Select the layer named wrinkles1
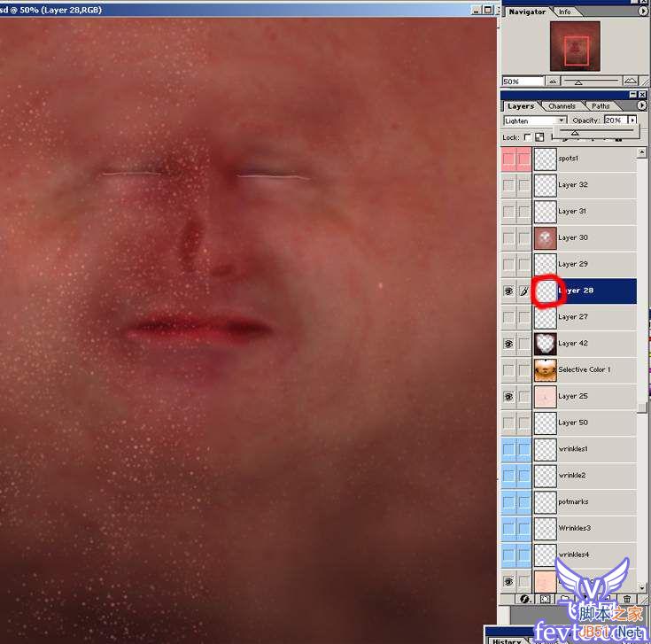Image resolution: width=651 pixels, height=644 pixels. coord(573,449)
